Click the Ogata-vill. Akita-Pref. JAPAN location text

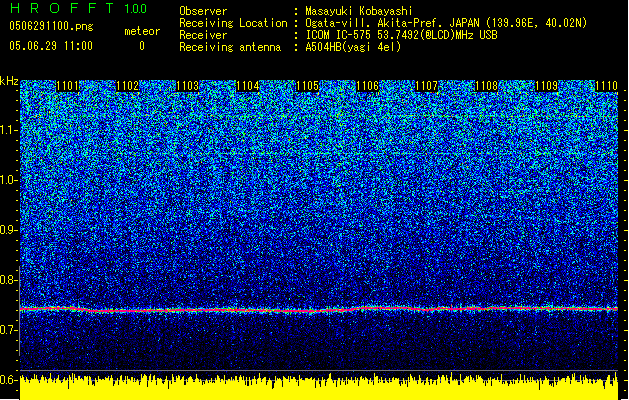tap(446, 23)
